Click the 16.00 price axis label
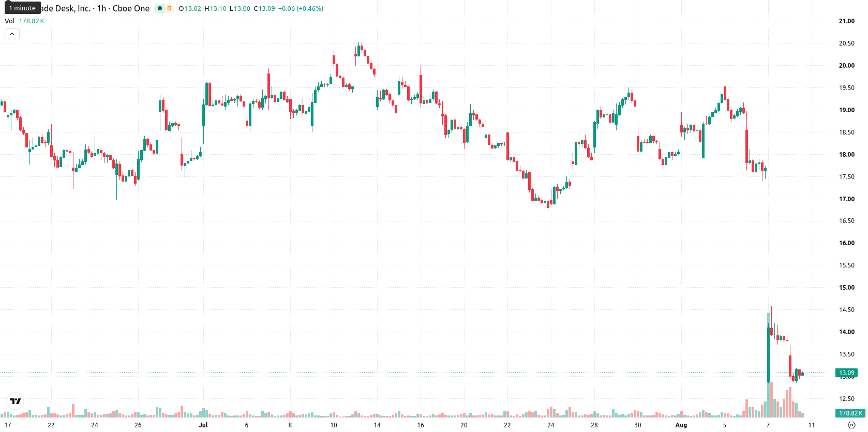This screenshot has height=432, width=868. click(x=847, y=243)
